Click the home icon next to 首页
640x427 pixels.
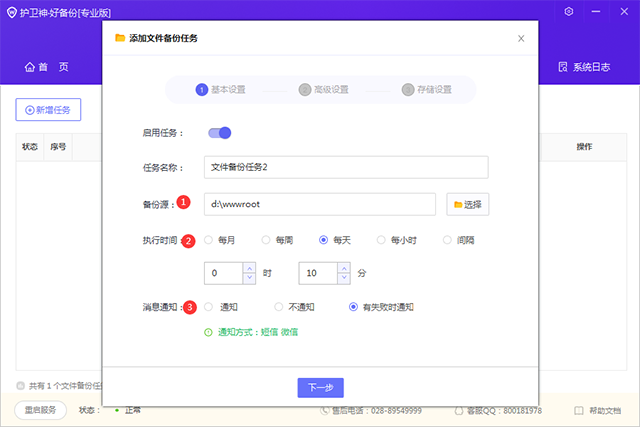(30, 67)
